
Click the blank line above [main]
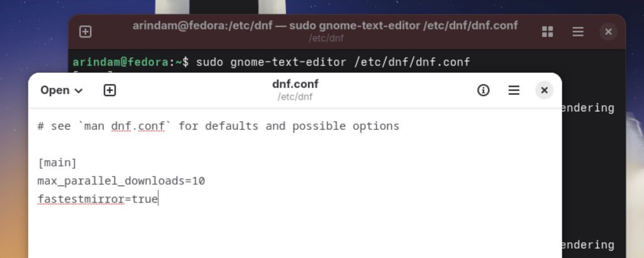(189, 145)
